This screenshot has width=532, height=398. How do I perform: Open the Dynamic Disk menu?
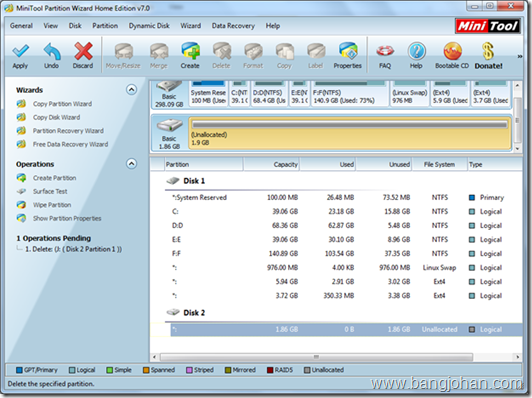click(149, 26)
